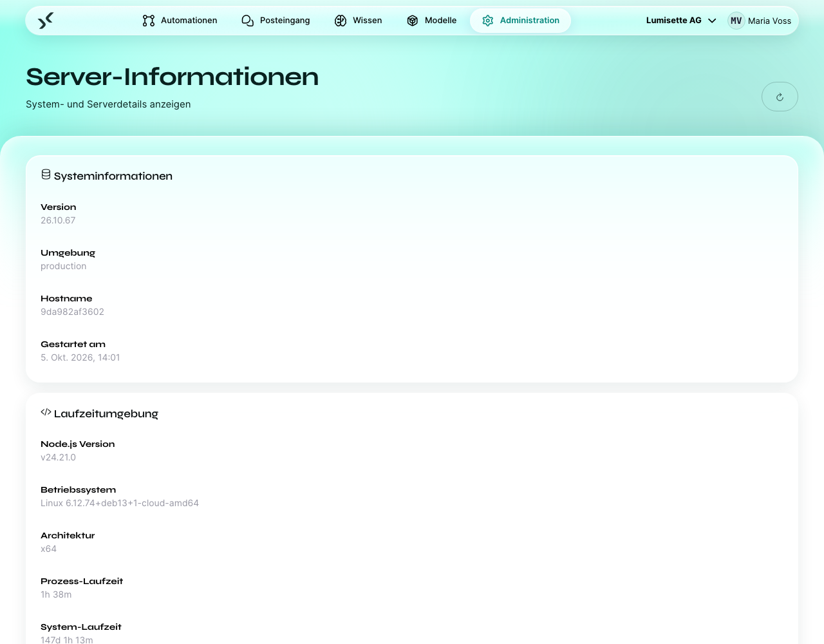Click the app logo in the header
This screenshot has height=644, width=824.
pyautogui.click(x=46, y=21)
